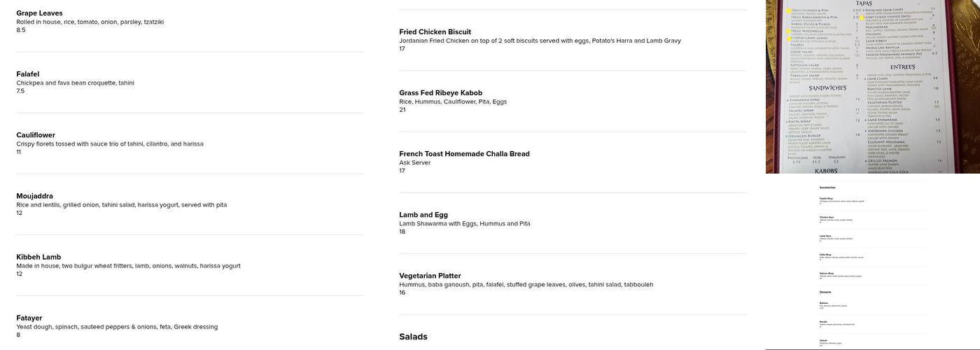Click the Fried Chicken Biscuit title
Viewport: 980px width, 350px height.
(x=435, y=32)
